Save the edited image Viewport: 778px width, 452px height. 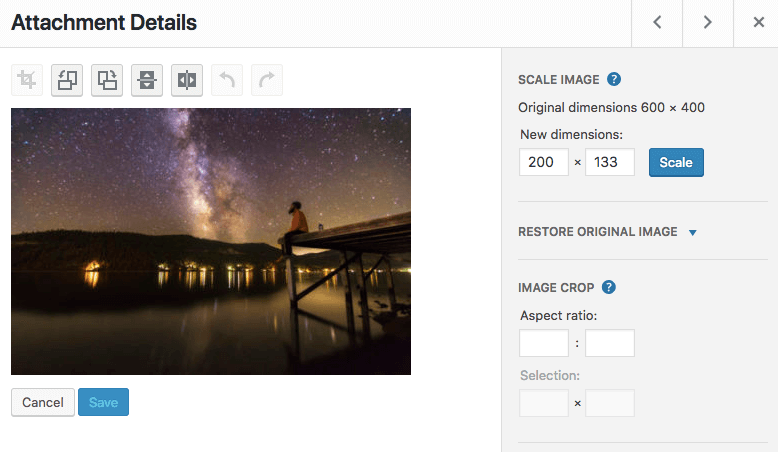click(x=103, y=402)
